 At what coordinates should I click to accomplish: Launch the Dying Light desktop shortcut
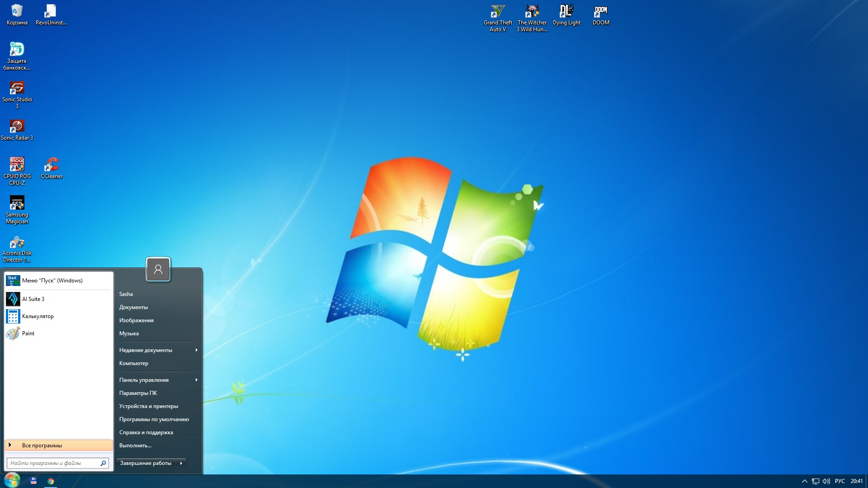[566, 15]
